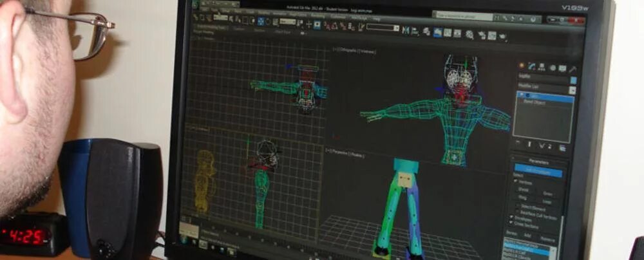Select the highlighted bone in the bones list
Screen dimensions: 644x260
tap(528, 250)
